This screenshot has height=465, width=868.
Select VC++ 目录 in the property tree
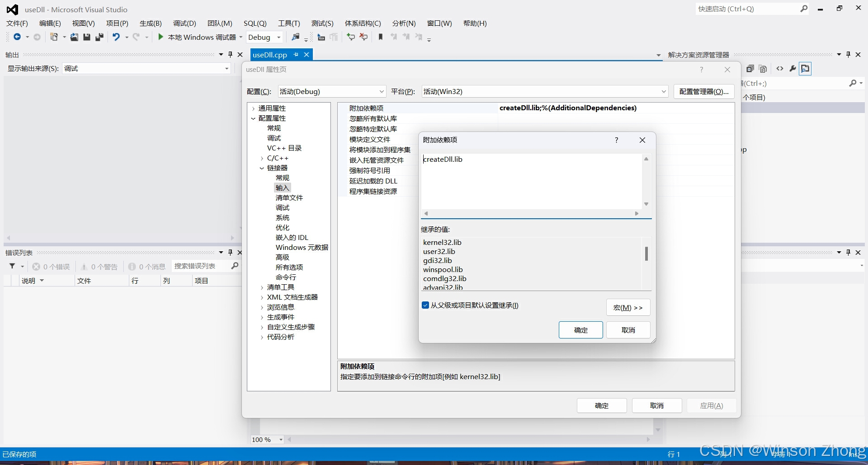coord(284,148)
